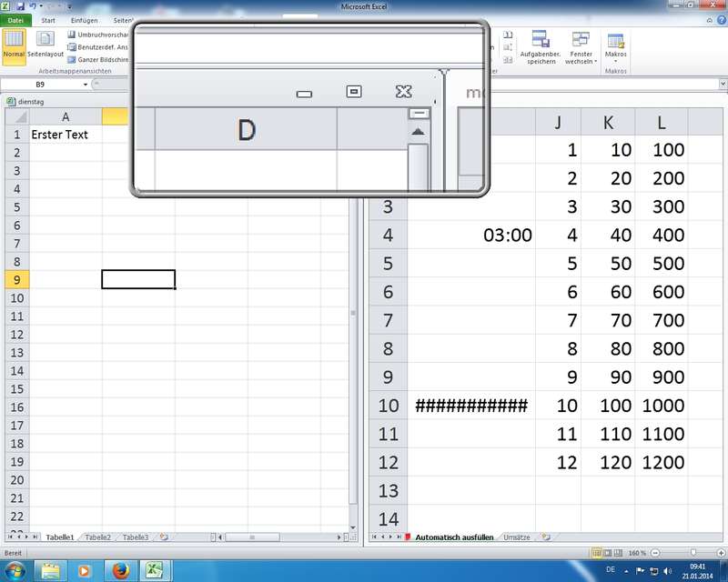Screen dimensions: 728x582
Task: Click cell showing 03:00
Action: [471, 235]
